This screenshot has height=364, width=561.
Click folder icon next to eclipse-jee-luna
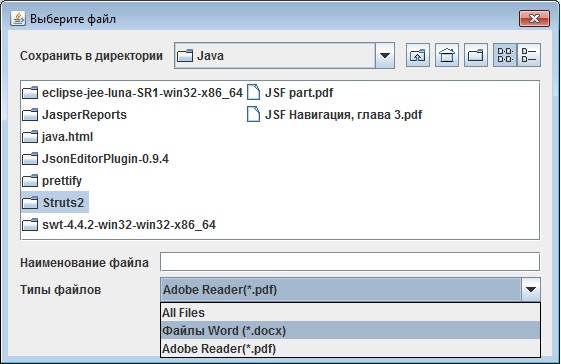[30, 93]
